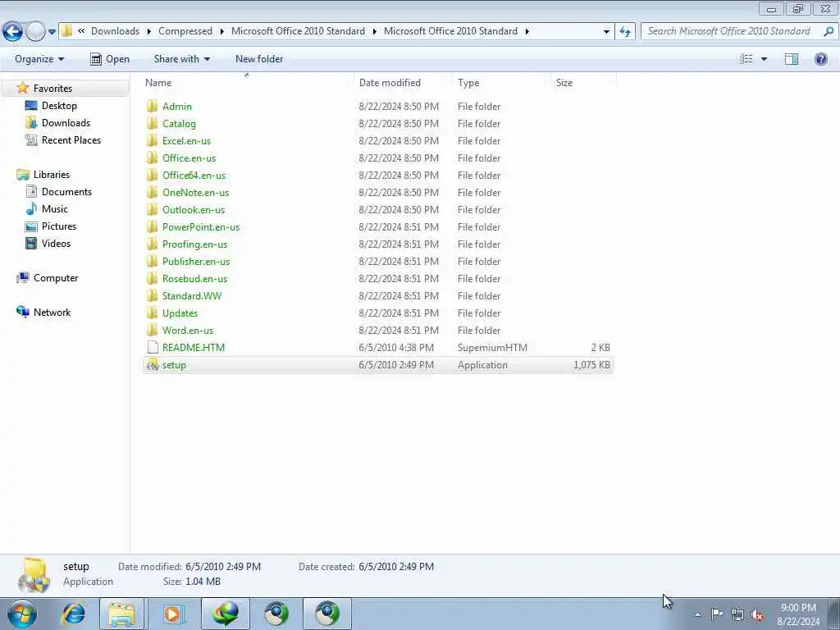Toggle the preview pane icon

pos(792,59)
